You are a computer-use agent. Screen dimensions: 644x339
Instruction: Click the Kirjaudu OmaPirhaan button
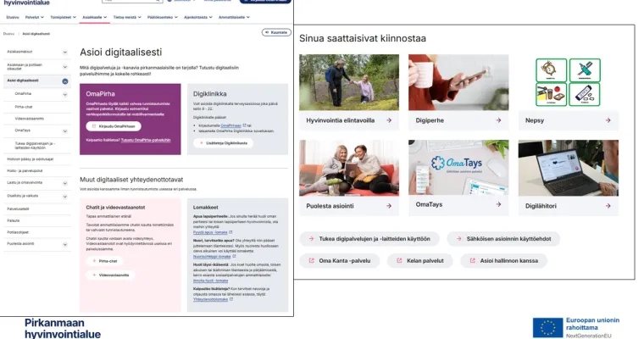click(x=114, y=126)
